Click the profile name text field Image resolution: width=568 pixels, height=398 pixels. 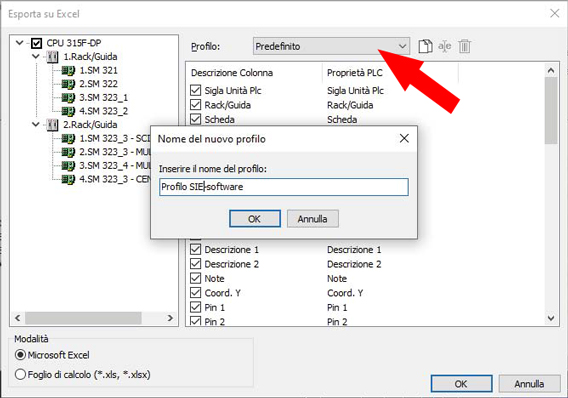[x=284, y=187]
